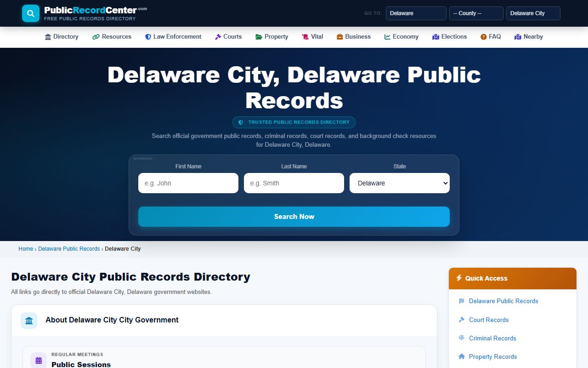The image size is (588, 368).
Task: Click the Search Now button
Action: point(294,217)
